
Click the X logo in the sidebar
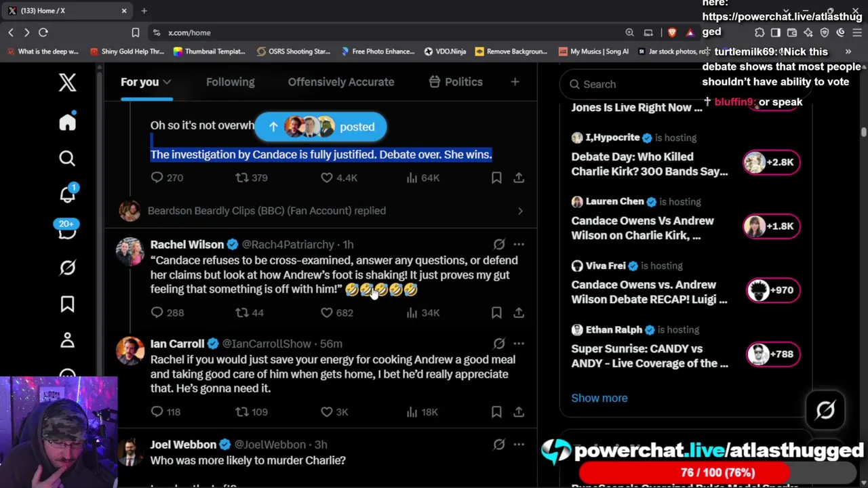point(67,83)
